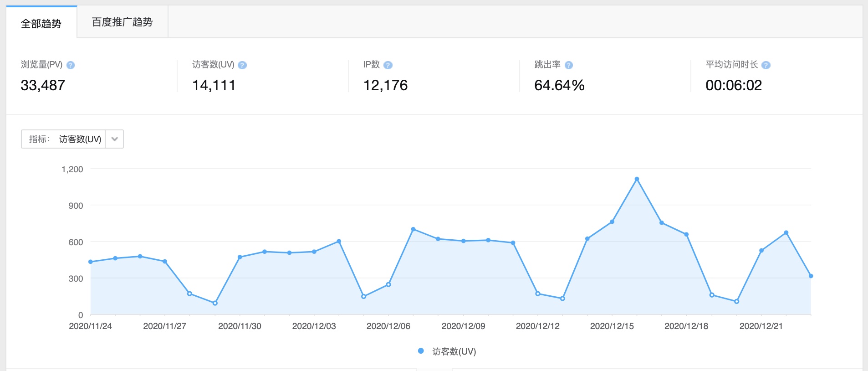This screenshot has width=868, height=371.
Task: Select the data point at 2020/11/24
Action: [91, 262]
